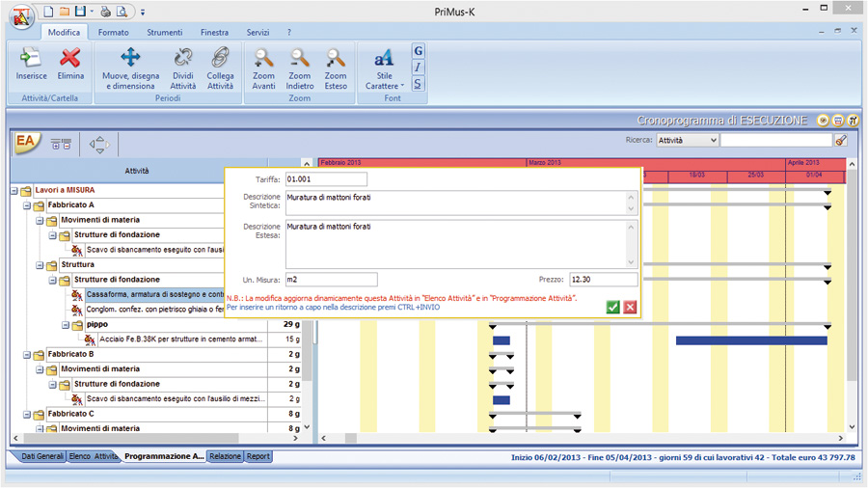Click the EA elenco attività icon
This screenshot has width=868, height=488.
(27, 144)
